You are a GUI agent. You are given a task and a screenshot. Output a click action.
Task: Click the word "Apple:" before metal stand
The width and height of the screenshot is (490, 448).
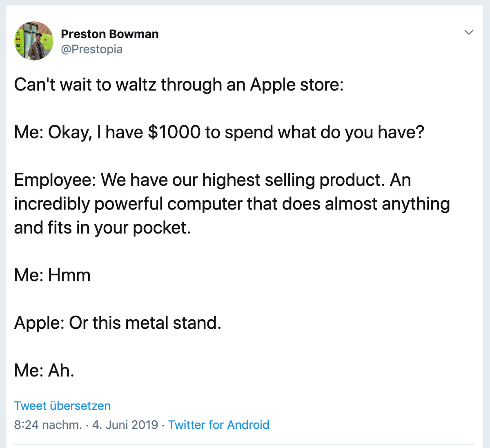tap(40, 323)
